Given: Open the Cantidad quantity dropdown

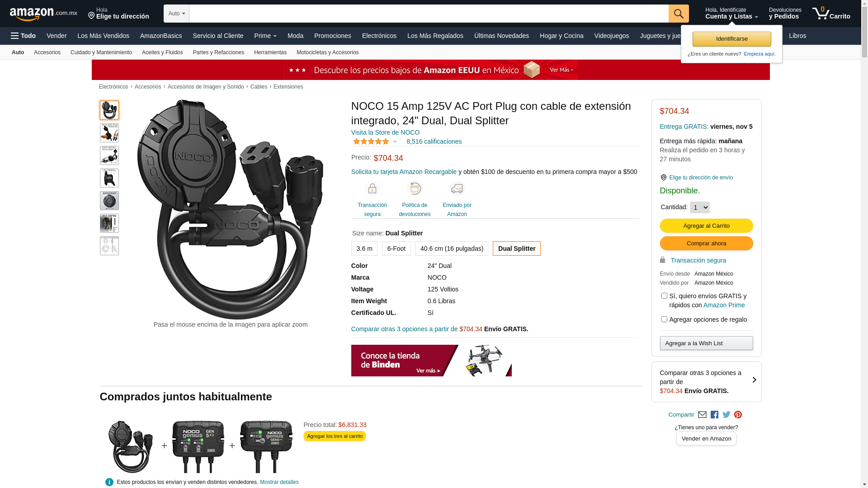Looking at the screenshot, I should [x=699, y=207].
